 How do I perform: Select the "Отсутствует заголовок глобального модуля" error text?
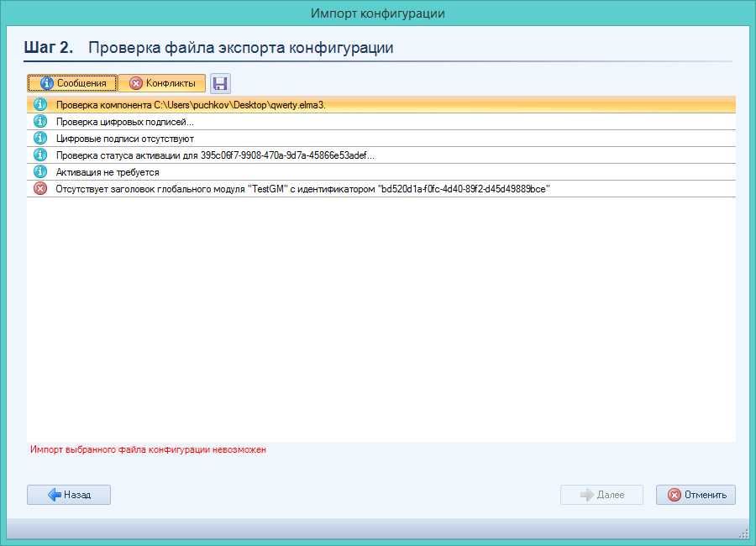(x=302, y=189)
